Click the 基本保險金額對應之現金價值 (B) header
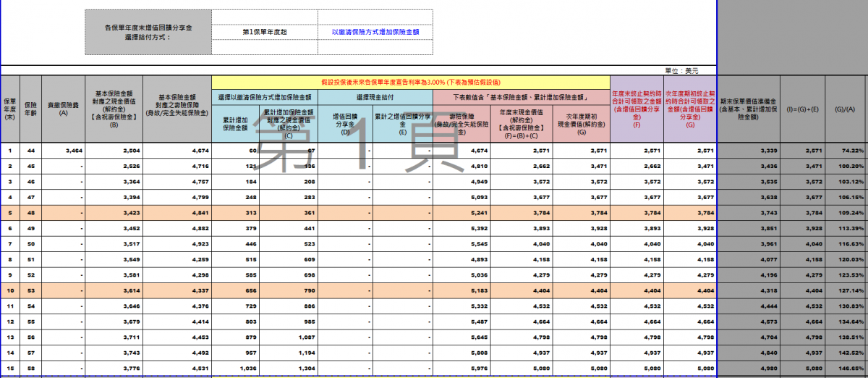The height and width of the screenshot is (378, 868). (114, 109)
